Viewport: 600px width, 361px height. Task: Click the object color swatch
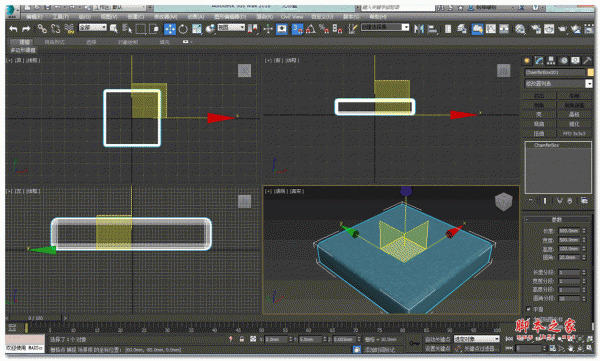(590, 72)
